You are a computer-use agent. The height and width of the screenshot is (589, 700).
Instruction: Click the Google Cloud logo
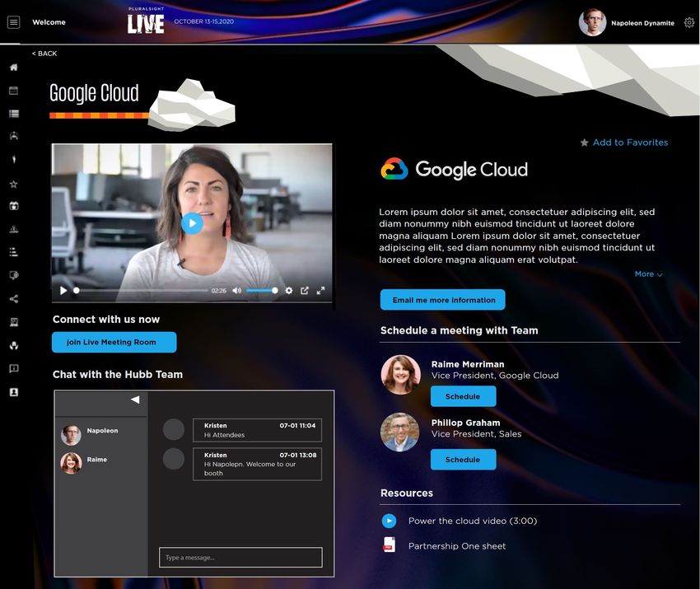pos(454,169)
